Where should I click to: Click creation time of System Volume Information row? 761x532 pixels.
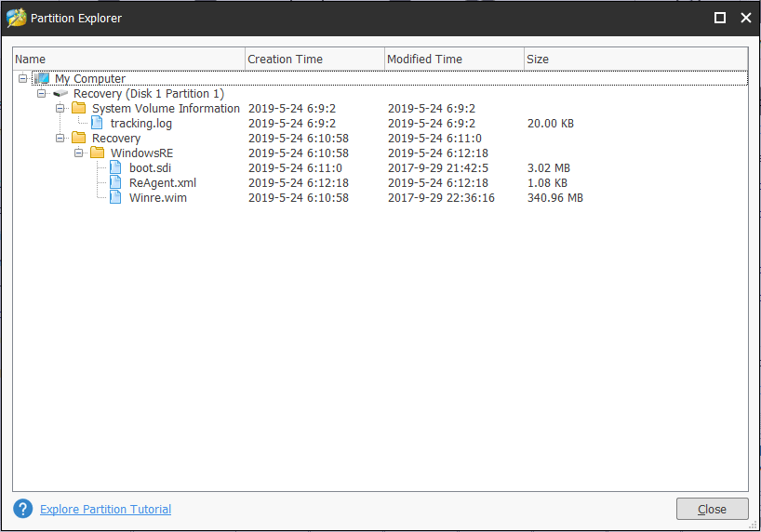point(292,108)
